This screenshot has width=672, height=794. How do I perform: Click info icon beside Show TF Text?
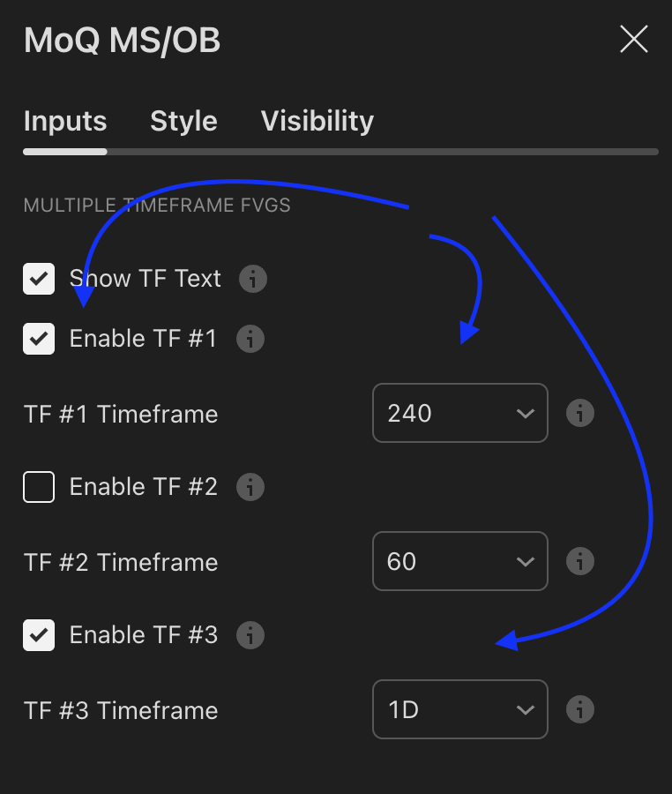coord(252,279)
